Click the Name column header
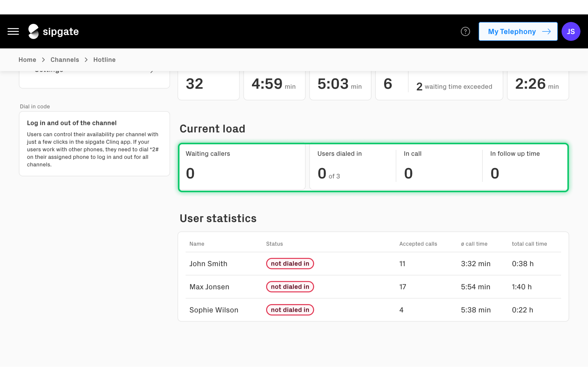This screenshot has height=370, width=588. (197, 244)
